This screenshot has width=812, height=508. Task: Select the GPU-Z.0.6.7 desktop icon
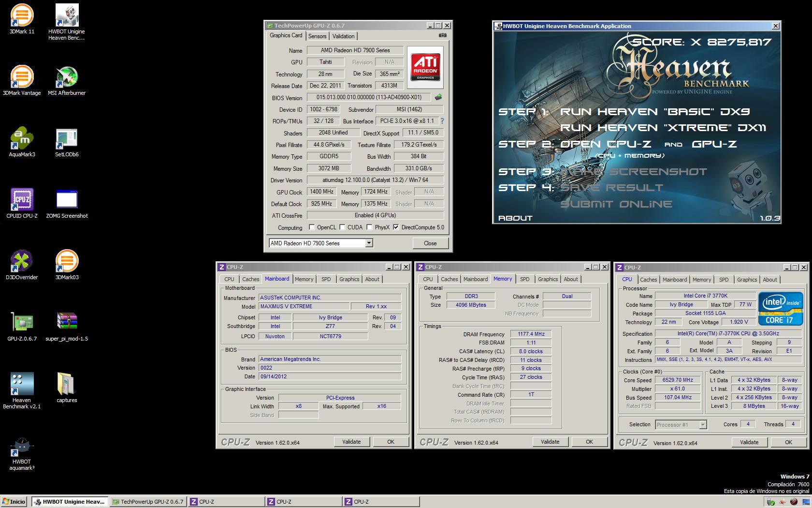pyautogui.click(x=22, y=327)
